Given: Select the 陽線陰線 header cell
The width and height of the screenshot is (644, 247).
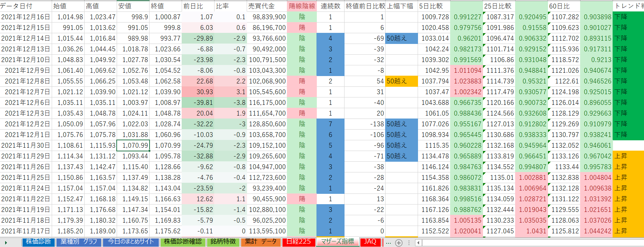Looking at the screenshot, I should tap(302, 6).
